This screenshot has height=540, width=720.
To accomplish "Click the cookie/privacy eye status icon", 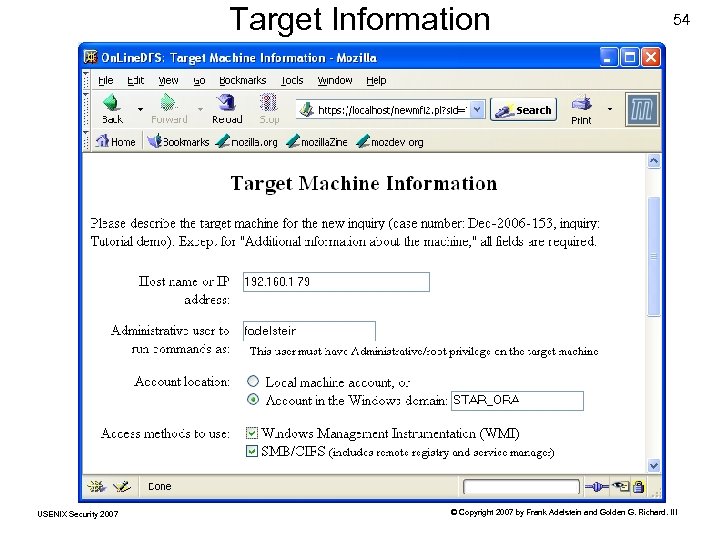I will click(x=621, y=486).
